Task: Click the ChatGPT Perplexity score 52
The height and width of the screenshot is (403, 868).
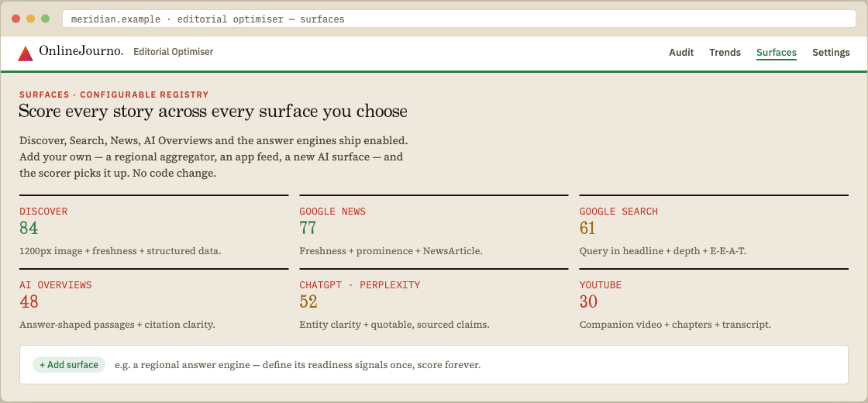Action: [x=308, y=301]
